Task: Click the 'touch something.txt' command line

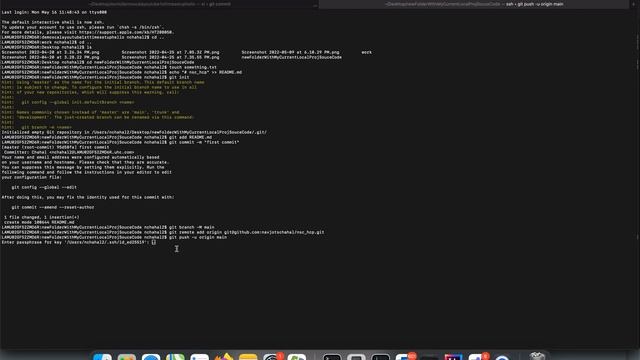Action: point(109,67)
